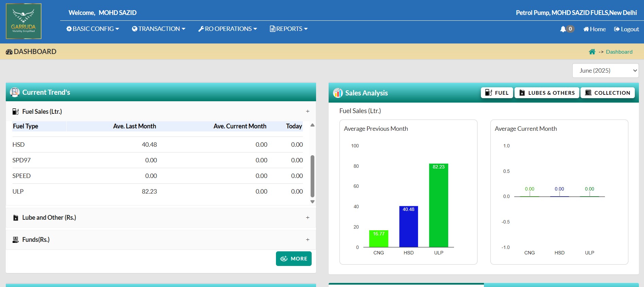Click the Fuel Type column header
The height and width of the screenshot is (287, 644).
(25, 126)
